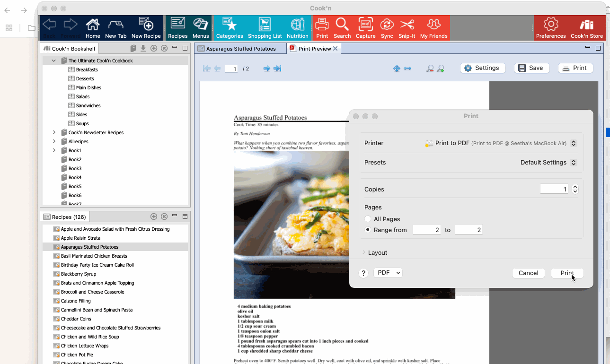
Task: Open the Nutrition tool
Action: click(298, 28)
